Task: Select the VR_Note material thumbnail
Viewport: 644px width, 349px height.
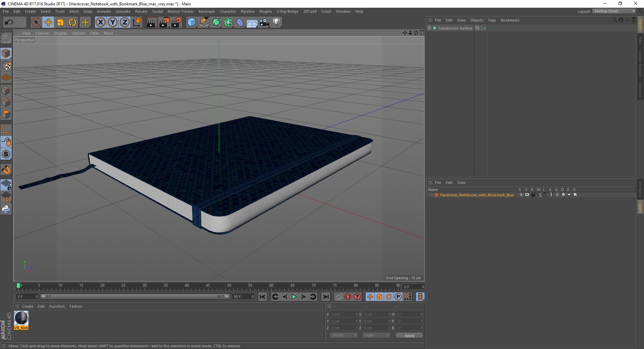Action: [21, 320]
